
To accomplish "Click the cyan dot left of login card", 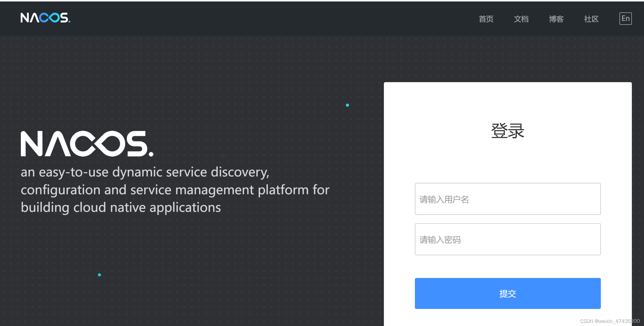I will pos(347,105).
